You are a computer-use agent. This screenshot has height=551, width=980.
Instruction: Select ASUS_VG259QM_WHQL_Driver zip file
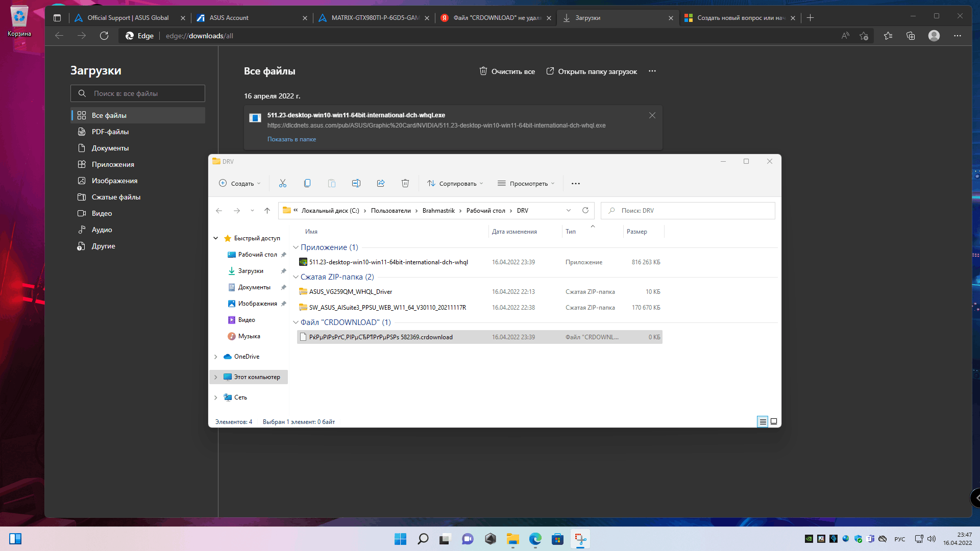[x=480, y=292]
